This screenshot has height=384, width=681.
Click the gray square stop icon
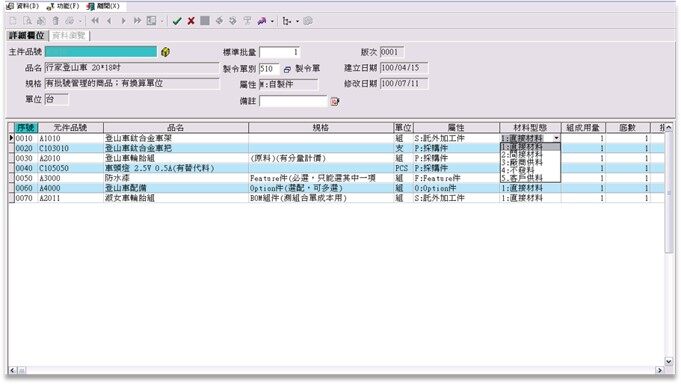coord(205,21)
